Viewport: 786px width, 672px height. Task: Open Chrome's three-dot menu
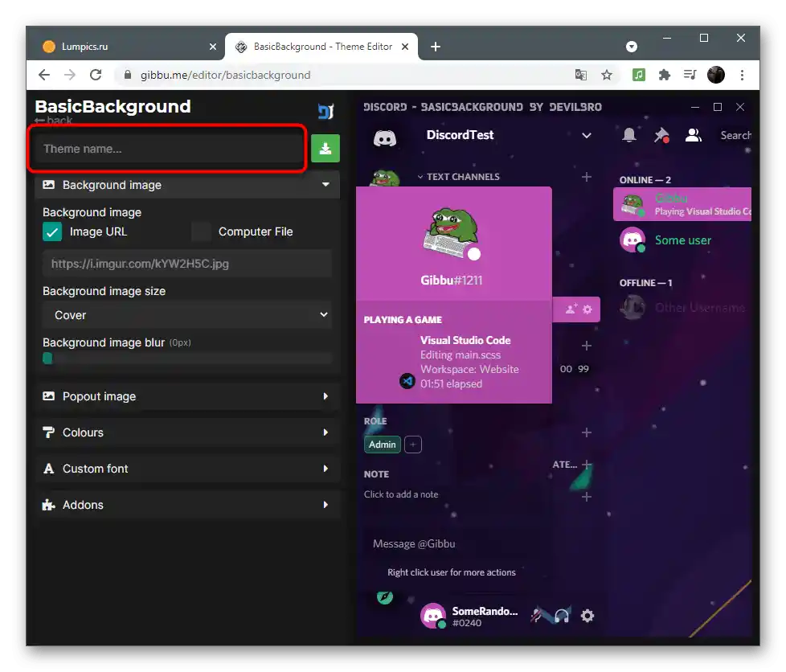click(743, 76)
